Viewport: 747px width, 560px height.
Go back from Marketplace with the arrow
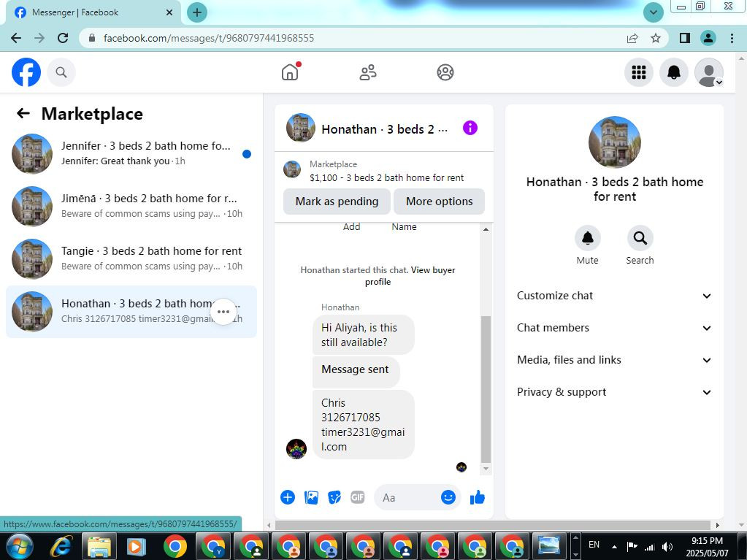(23, 113)
